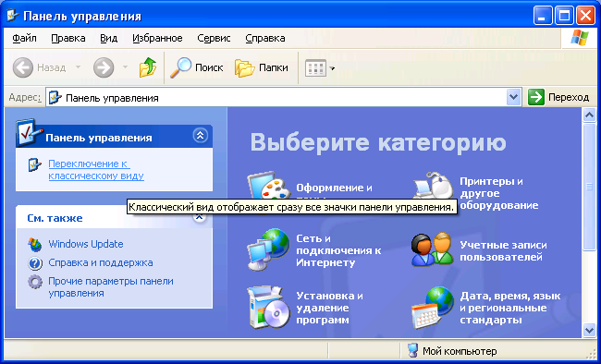This screenshot has width=601, height=364.
Task: Click the vertical scrollbar thumb
Action: (x=589, y=187)
